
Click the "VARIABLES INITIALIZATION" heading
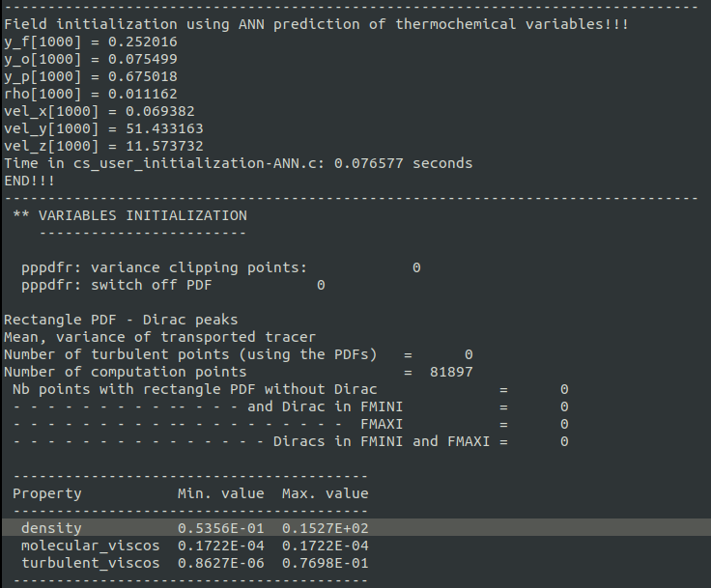coord(142,215)
